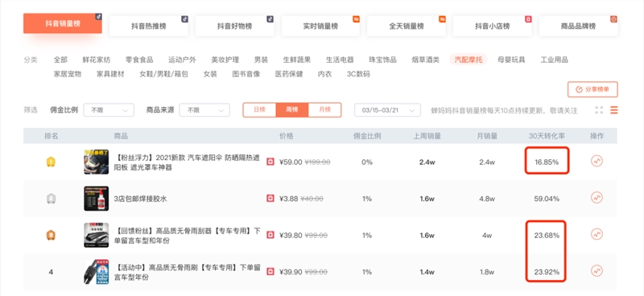
Task: Filter category by 生鲜蔬果
Action: [297, 60]
